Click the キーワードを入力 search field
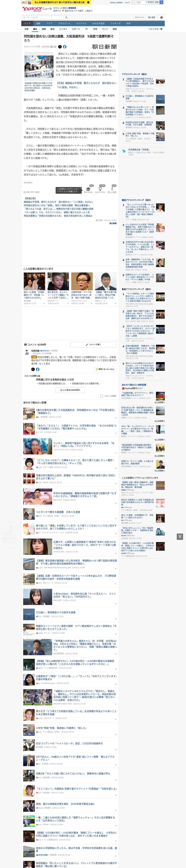 [x=43, y=17]
